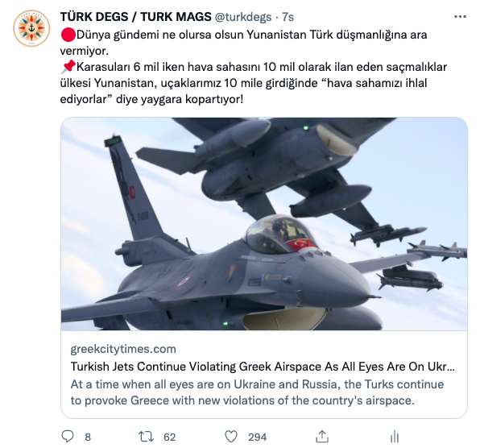View tweet analytics bar chart icon
This screenshot has width=480, height=448.
pyautogui.click(x=395, y=437)
